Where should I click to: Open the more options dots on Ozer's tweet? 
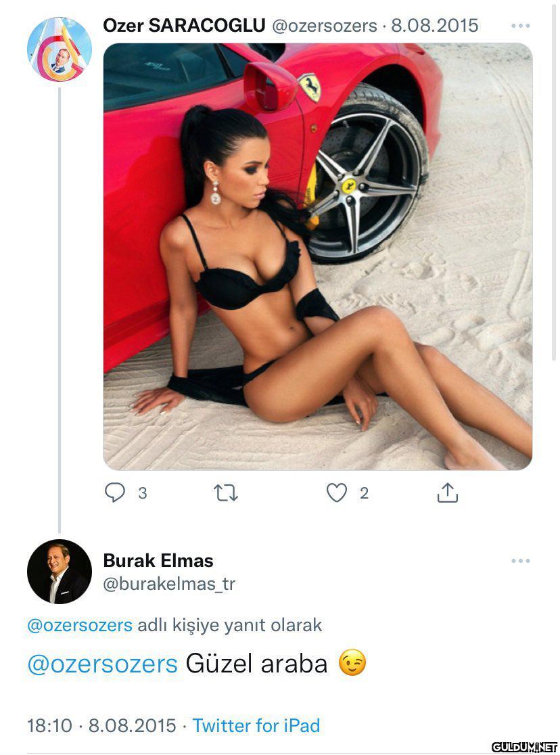pos(521,26)
